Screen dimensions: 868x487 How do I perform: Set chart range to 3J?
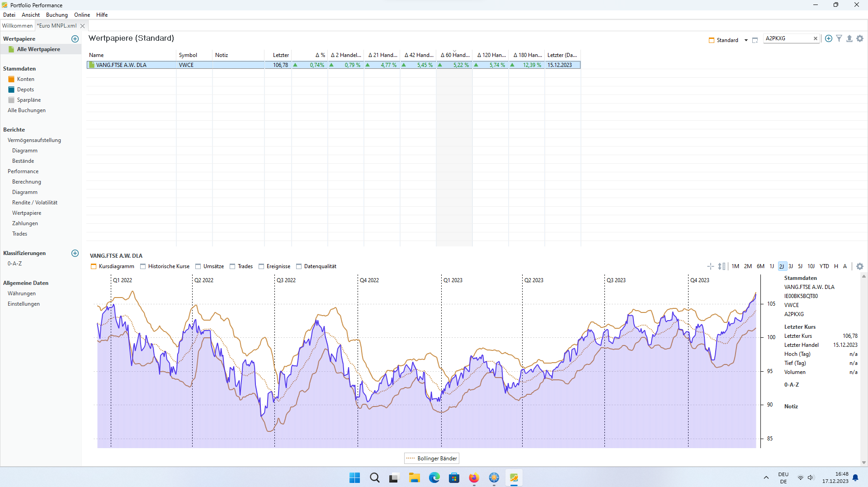791,266
